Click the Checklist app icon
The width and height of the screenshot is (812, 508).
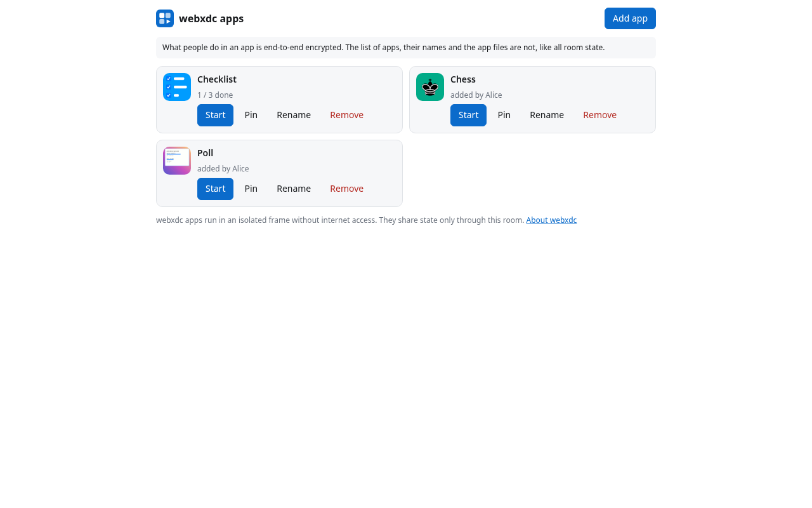pos(177,87)
